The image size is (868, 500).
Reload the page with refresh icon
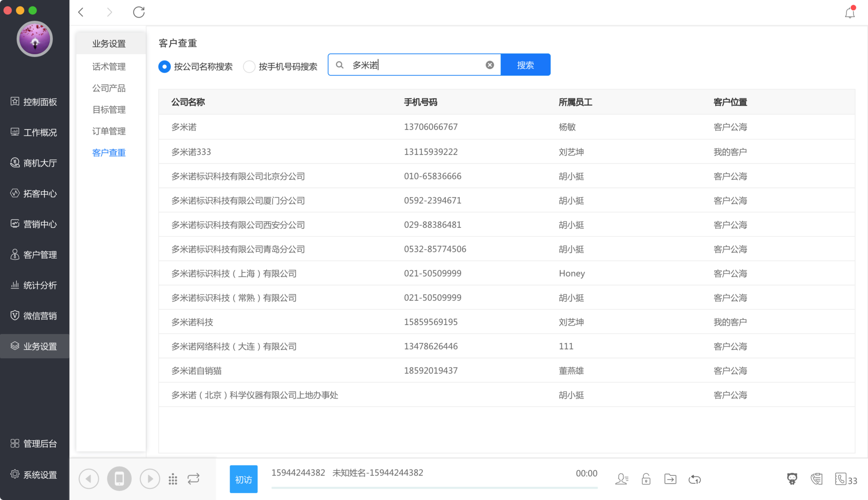[x=139, y=12]
